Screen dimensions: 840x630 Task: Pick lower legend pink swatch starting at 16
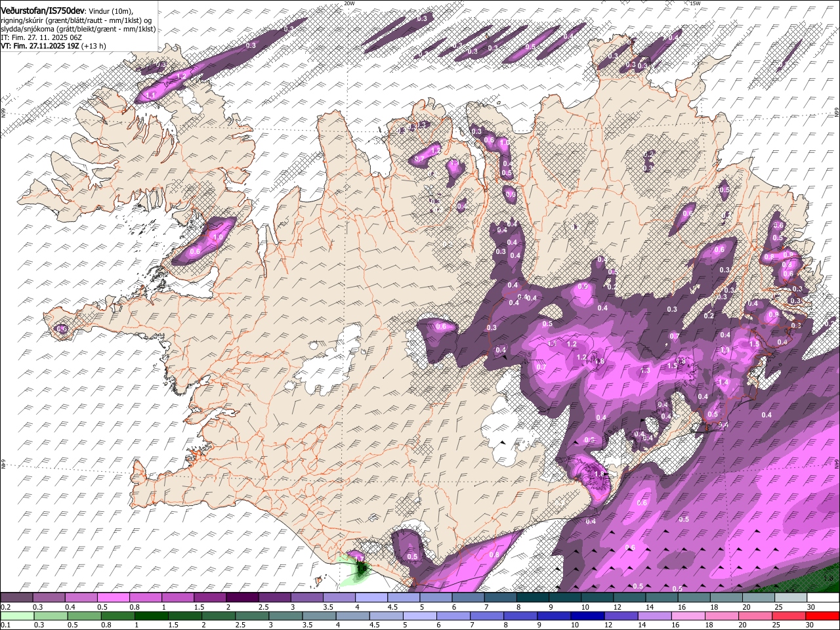point(688,616)
